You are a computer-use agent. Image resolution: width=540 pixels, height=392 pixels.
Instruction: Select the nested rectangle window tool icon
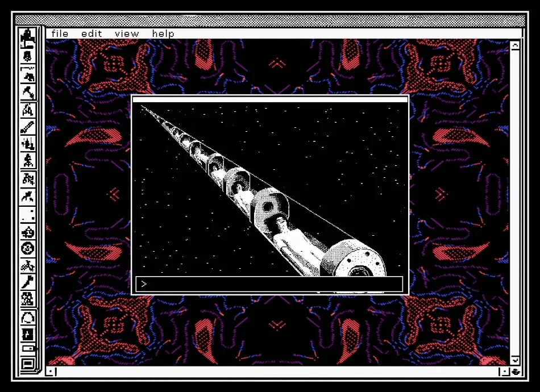(28, 364)
